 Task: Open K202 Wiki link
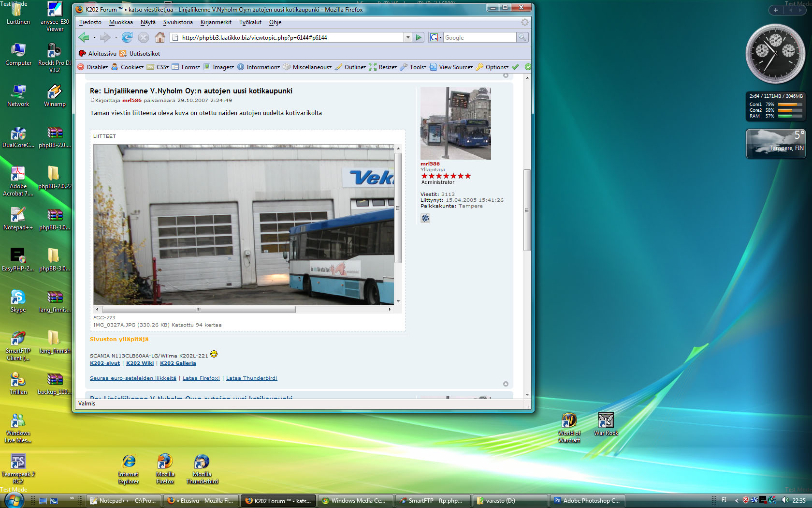[140, 363]
